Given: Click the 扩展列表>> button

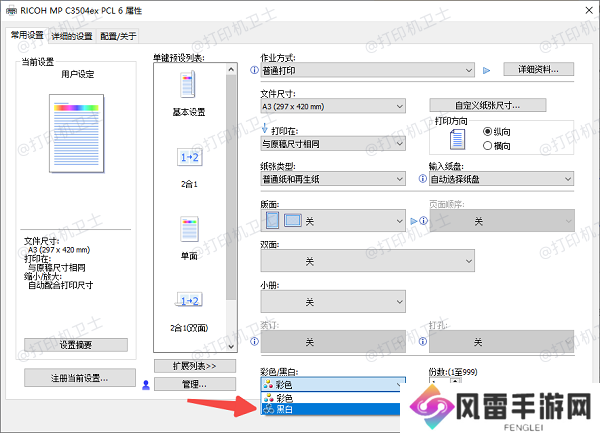Looking at the screenshot, I should (195, 366).
